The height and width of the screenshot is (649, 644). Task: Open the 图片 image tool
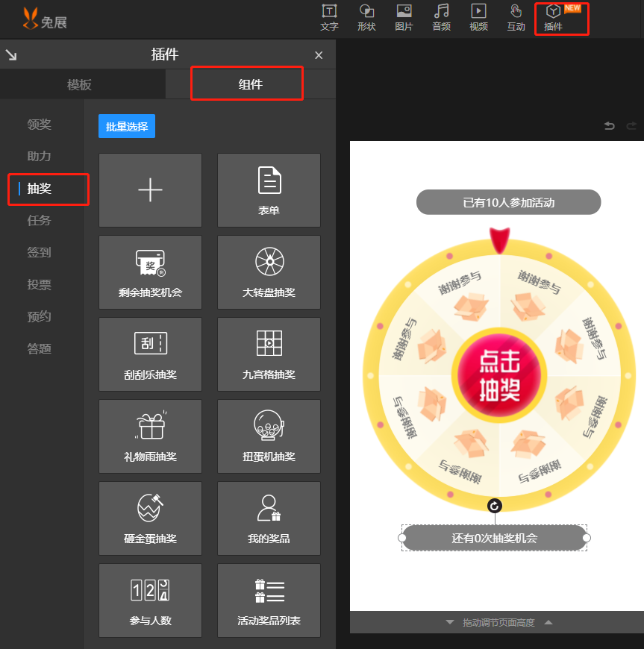(404, 18)
